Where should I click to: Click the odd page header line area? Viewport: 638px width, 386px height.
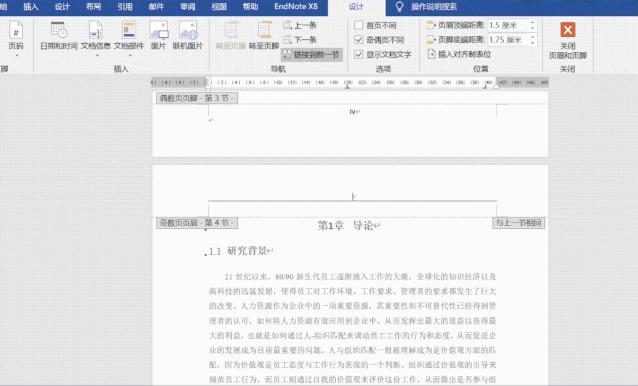coord(352,197)
